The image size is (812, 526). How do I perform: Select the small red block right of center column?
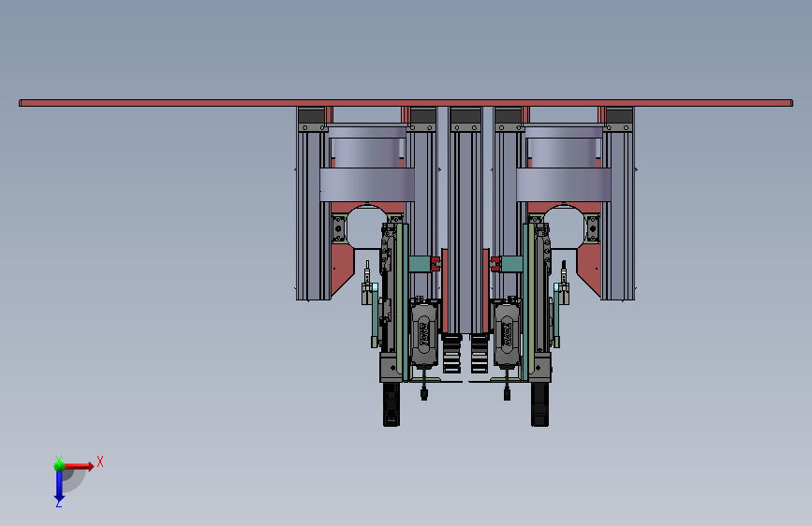pos(495,264)
